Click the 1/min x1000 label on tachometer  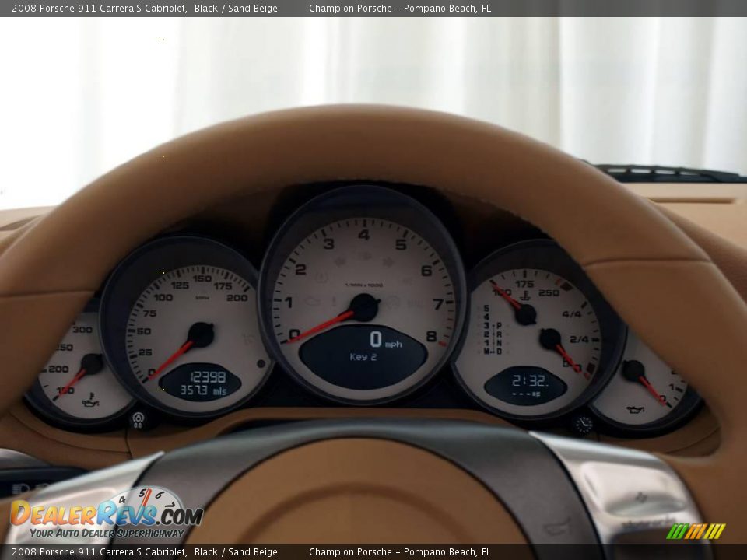click(364, 285)
